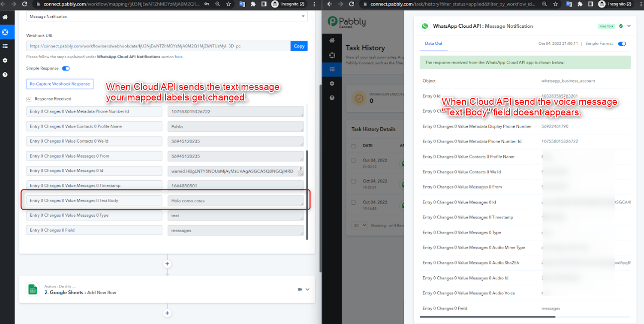Add step with plus above Google Sheets
The image size is (644, 324).
point(167,263)
